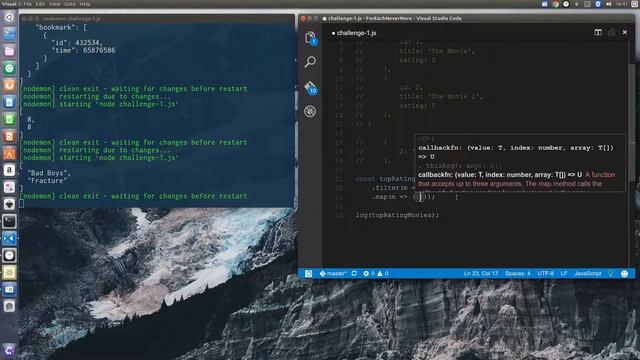Open Source Control view with badge 10
Image resolution: width=640 pixels, height=360 pixels.
pyautogui.click(x=310, y=87)
